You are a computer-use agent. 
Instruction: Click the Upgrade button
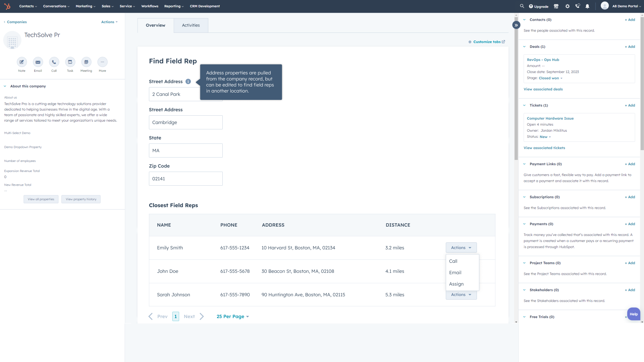pyautogui.click(x=539, y=6)
